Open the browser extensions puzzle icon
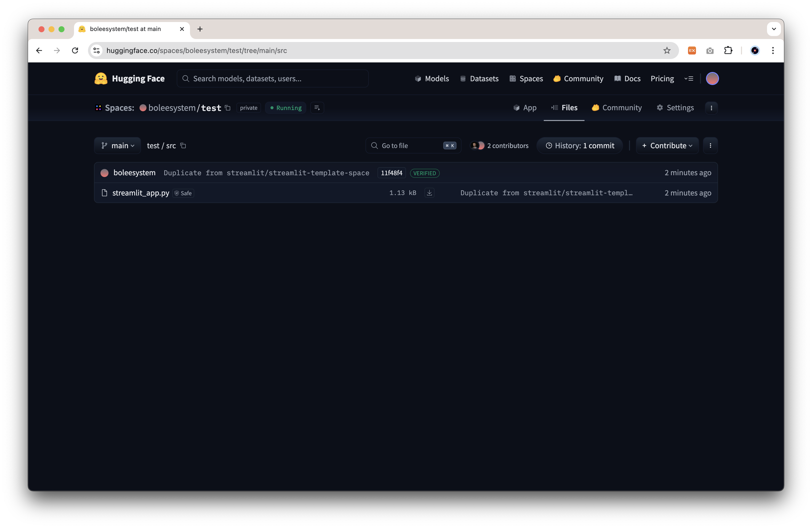This screenshot has height=528, width=812. point(728,50)
